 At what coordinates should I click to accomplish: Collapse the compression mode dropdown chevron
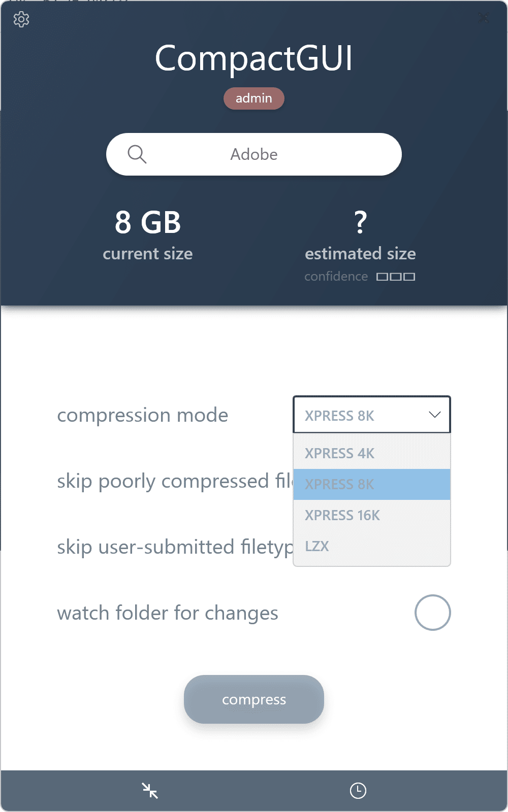(434, 415)
